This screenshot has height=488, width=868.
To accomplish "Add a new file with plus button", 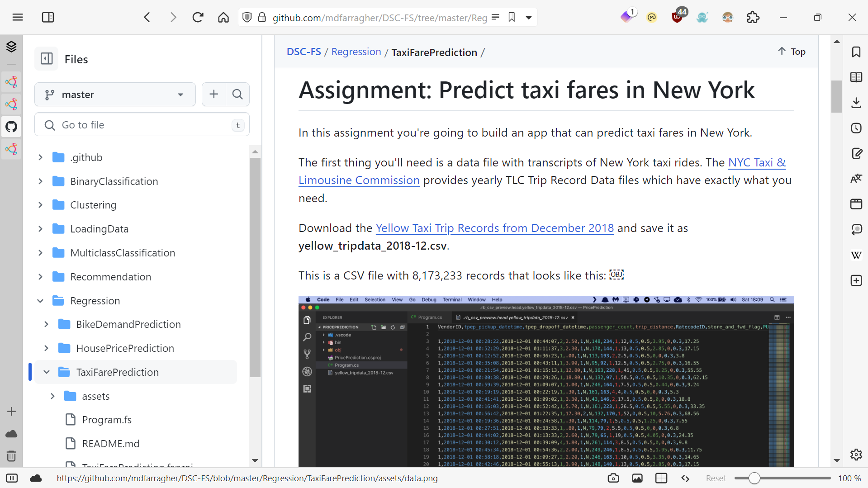I will (x=214, y=94).
